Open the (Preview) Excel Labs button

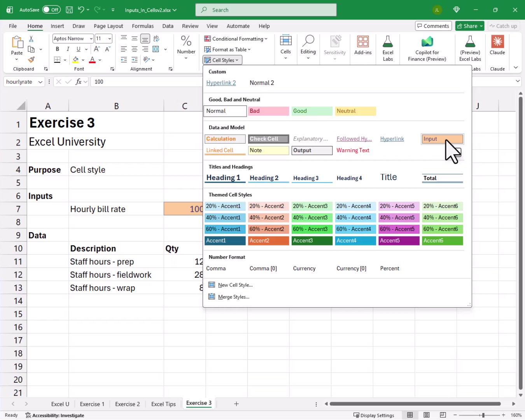[470, 48]
